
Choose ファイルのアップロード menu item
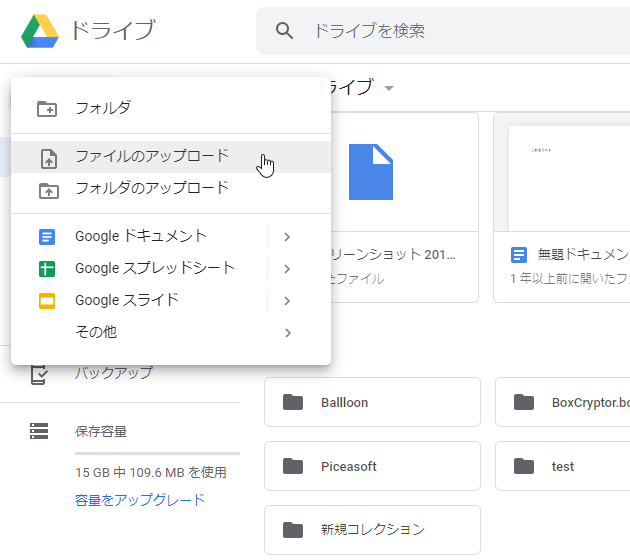[x=171, y=157]
